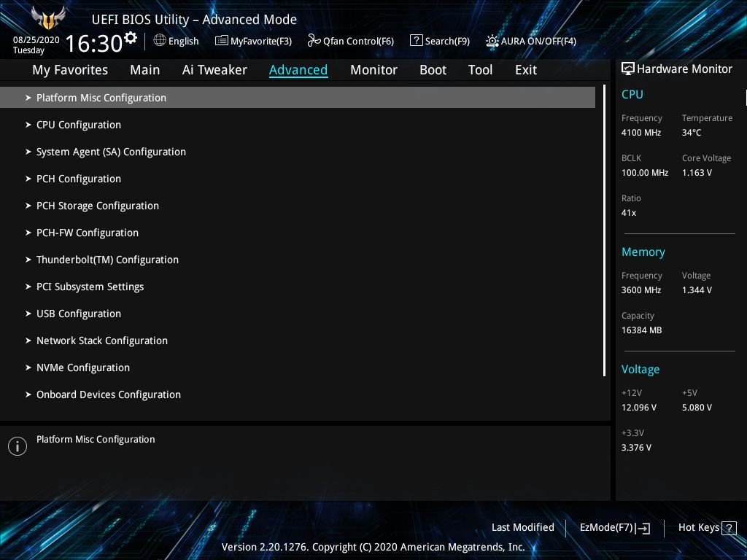The image size is (747, 560).
Task: Go to the Monitor tab
Action: pos(373,70)
